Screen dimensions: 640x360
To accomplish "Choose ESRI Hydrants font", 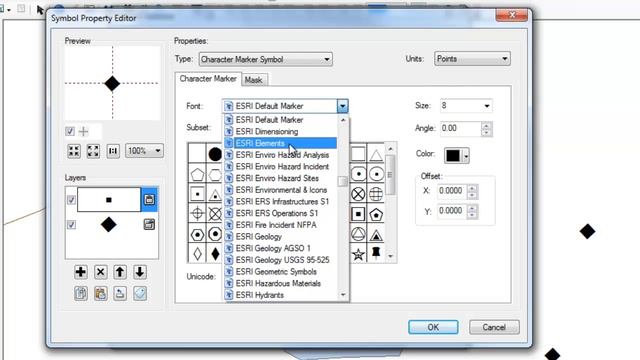I will [280, 295].
